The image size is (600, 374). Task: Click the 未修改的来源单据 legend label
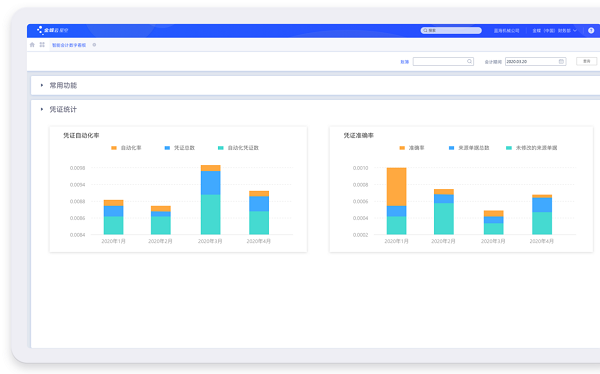[x=536, y=148]
